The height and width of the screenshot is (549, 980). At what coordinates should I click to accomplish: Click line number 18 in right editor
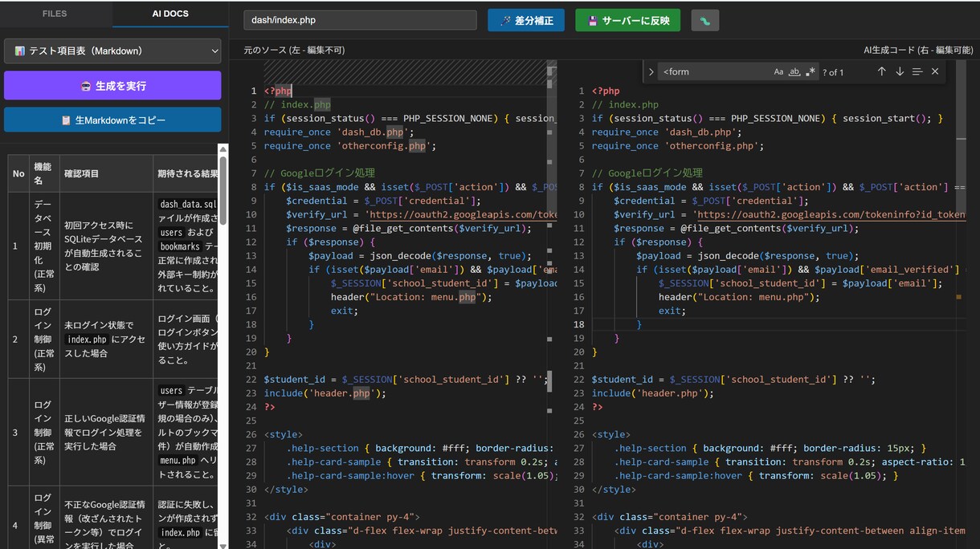click(579, 324)
